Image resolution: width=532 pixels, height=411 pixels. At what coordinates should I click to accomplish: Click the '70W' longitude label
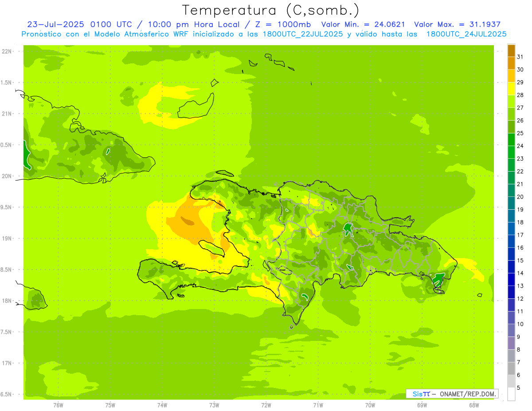(x=370, y=405)
